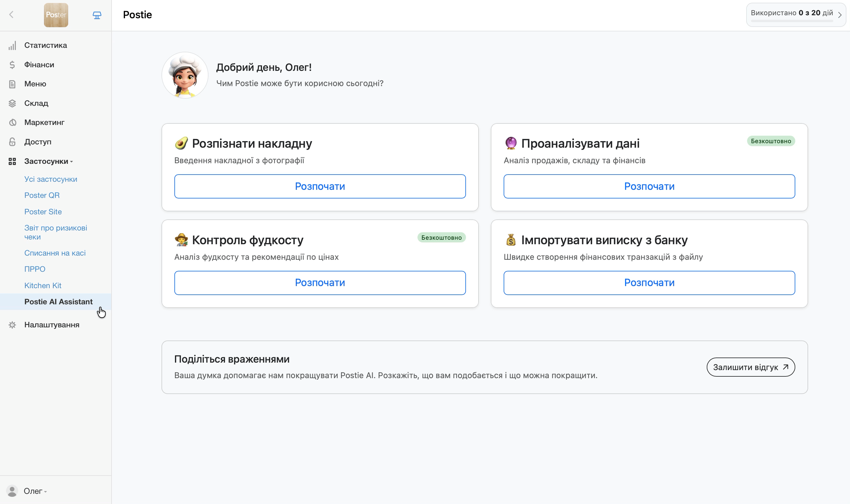850x504 pixels.
Task: Click the back arrow in sidebar header
Action: point(11,15)
